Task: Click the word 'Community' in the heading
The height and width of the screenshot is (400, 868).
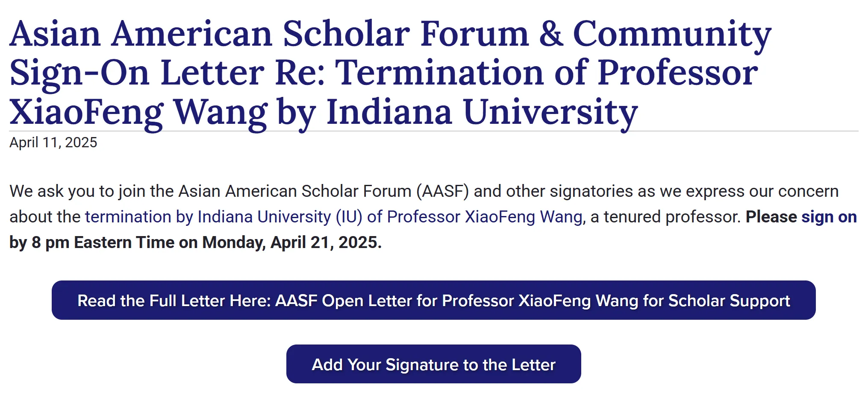Action: tap(672, 34)
